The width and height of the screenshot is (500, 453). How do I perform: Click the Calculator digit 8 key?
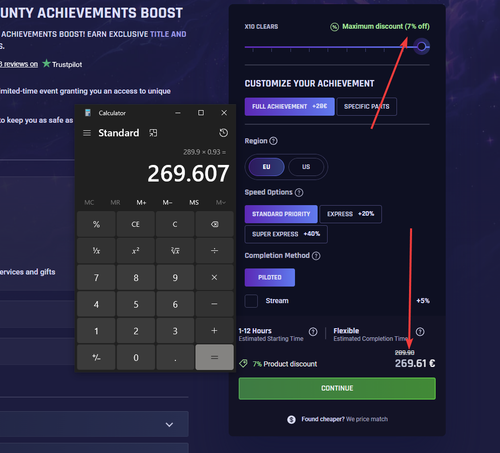click(x=136, y=277)
